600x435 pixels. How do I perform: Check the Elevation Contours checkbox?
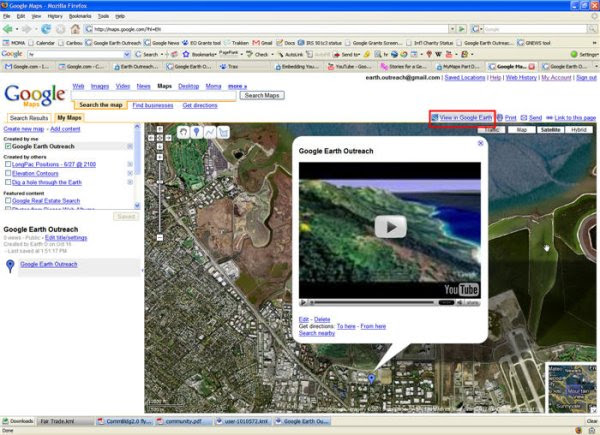[x=8, y=173]
